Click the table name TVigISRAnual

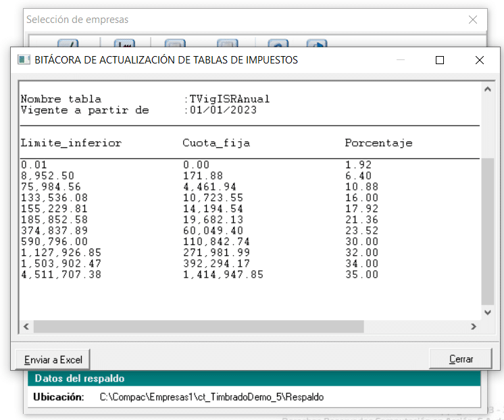230,99
